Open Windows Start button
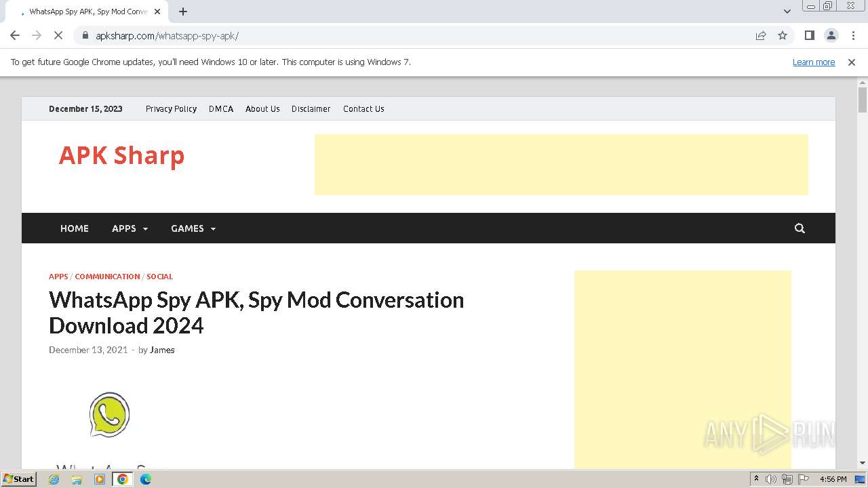The image size is (868, 488). tap(19, 479)
